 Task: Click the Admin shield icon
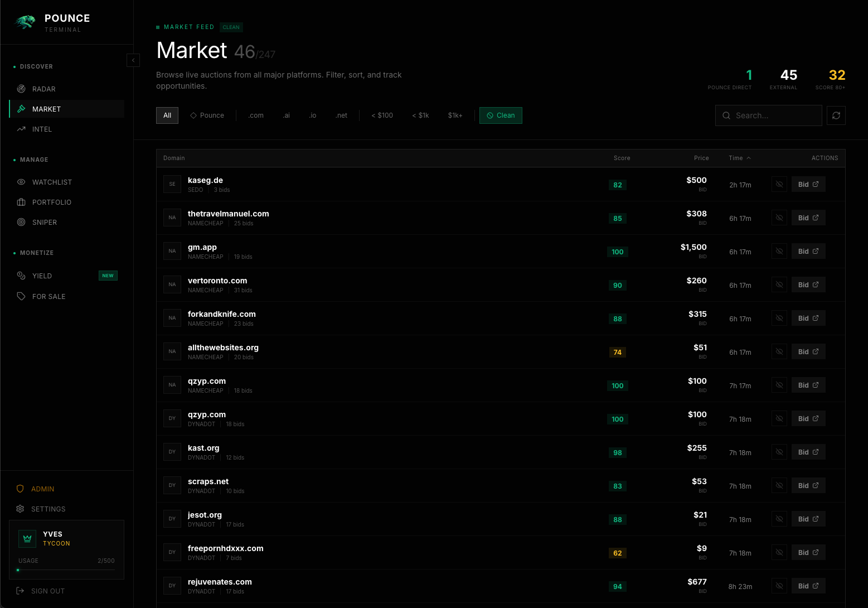[x=20, y=489]
